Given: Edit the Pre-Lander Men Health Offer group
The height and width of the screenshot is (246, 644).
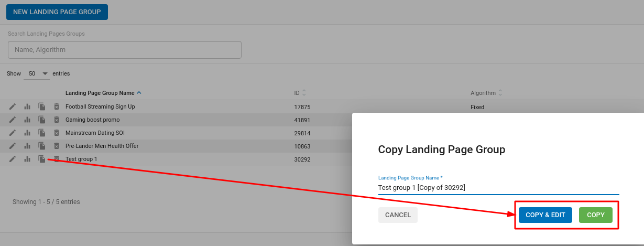Looking at the screenshot, I should point(13,146).
